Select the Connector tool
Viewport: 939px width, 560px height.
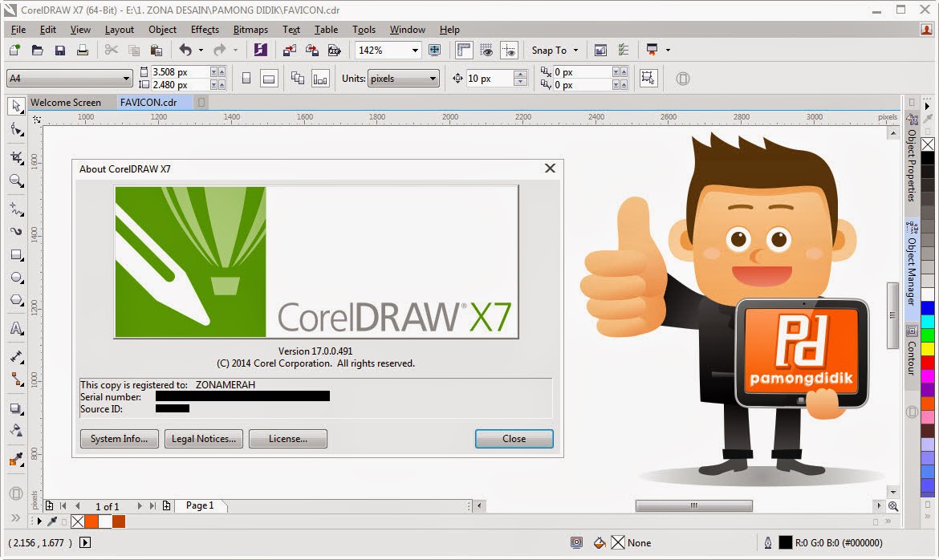[x=16, y=379]
